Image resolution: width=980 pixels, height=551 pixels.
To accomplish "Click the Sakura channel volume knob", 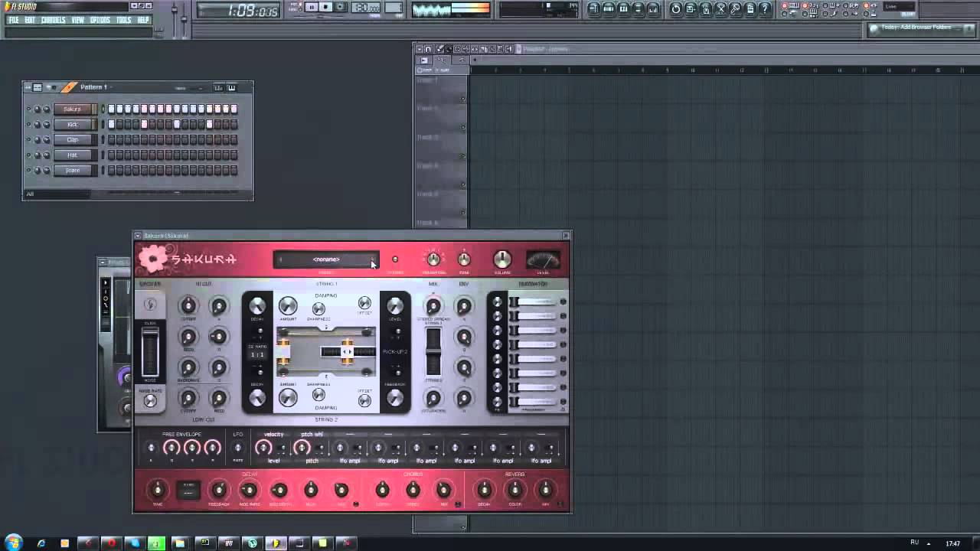I will click(x=46, y=109).
